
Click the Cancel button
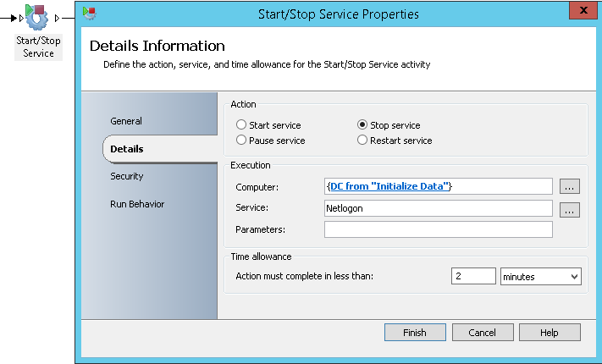[x=483, y=332]
